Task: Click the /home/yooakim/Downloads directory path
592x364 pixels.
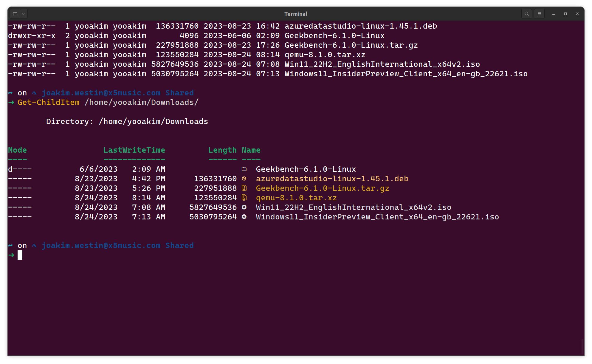Action: pos(154,121)
